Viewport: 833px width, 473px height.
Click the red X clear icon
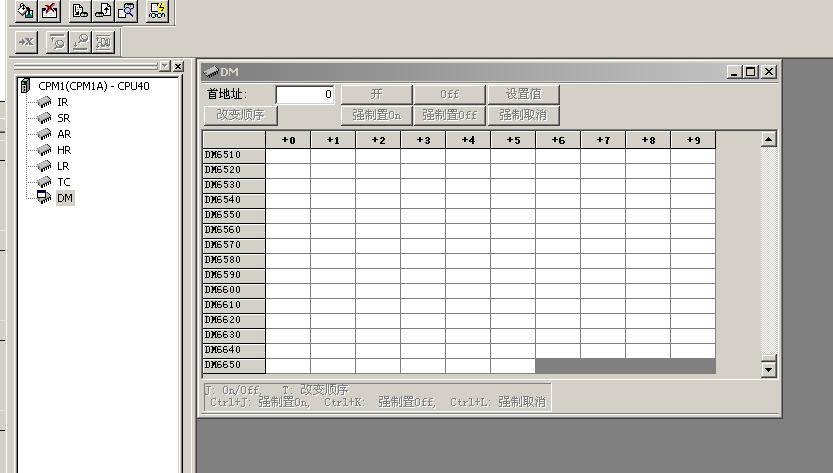point(50,11)
